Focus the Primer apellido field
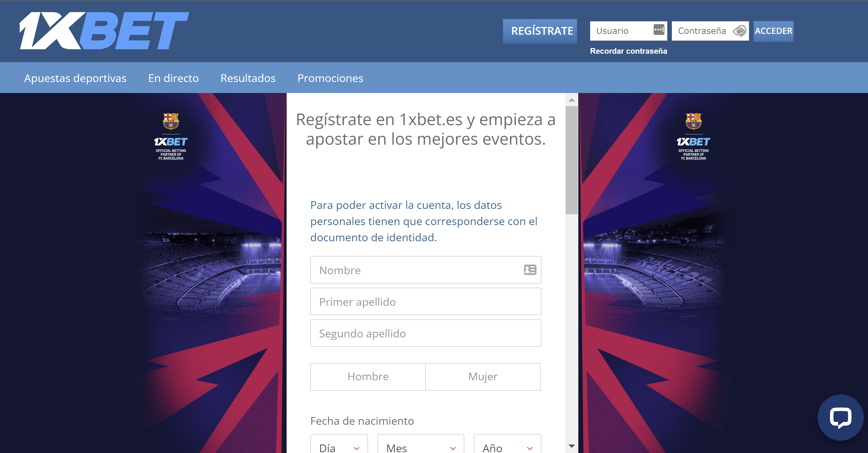The height and width of the screenshot is (453, 868). tap(426, 301)
